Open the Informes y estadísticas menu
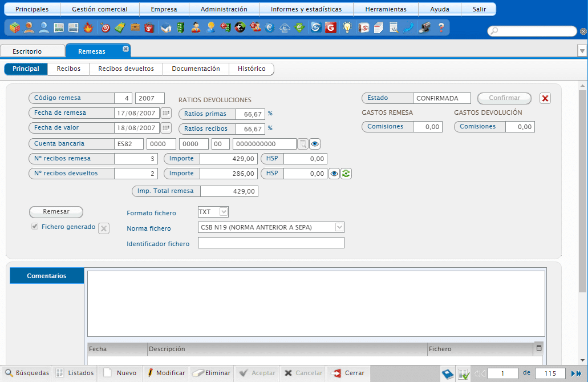 306,9
